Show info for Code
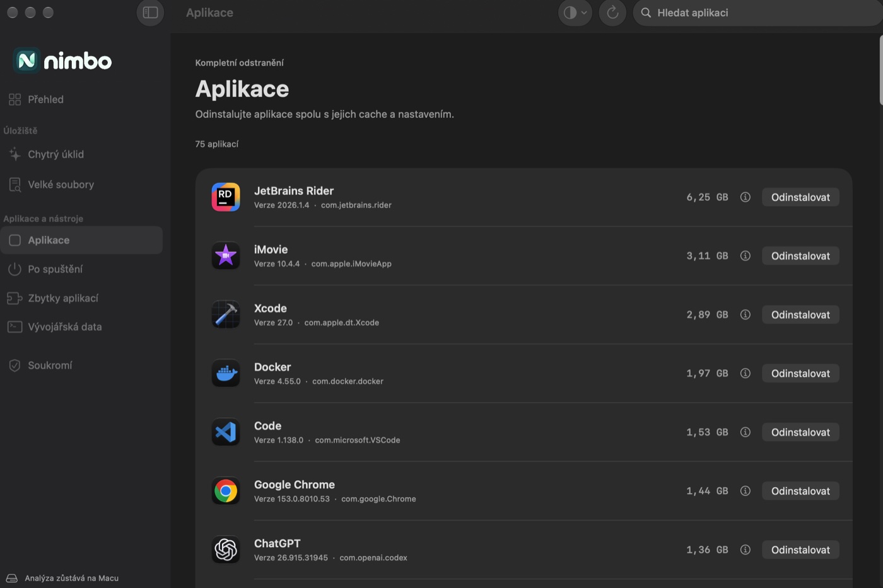Screen dimensions: 883x588 coord(745,432)
